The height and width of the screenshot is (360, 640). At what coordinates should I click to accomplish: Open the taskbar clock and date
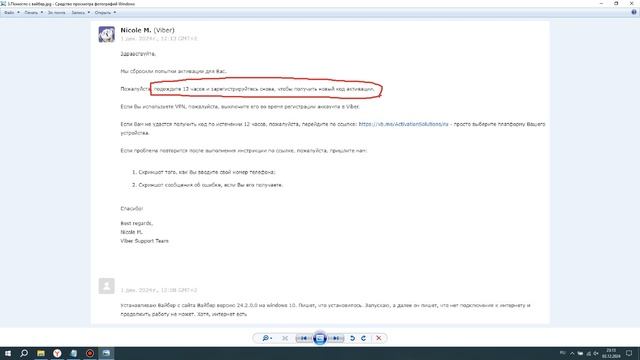(611, 353)
